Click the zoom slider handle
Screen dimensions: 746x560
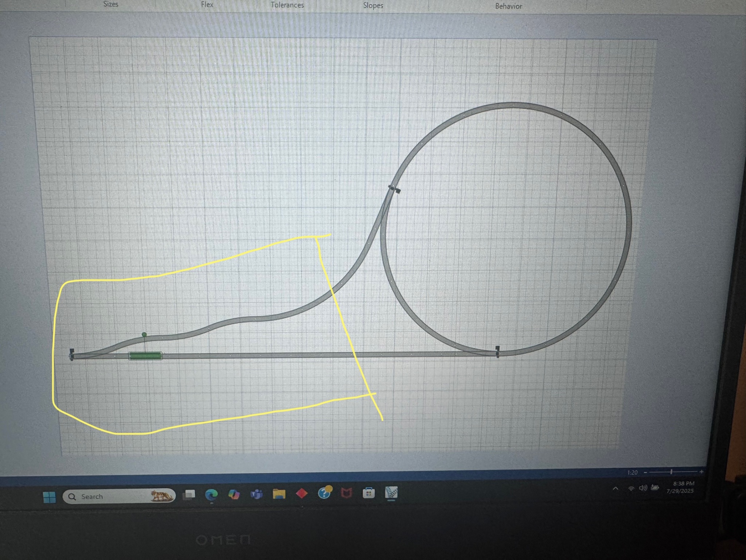pyautogui.click(x=671, y=472)
